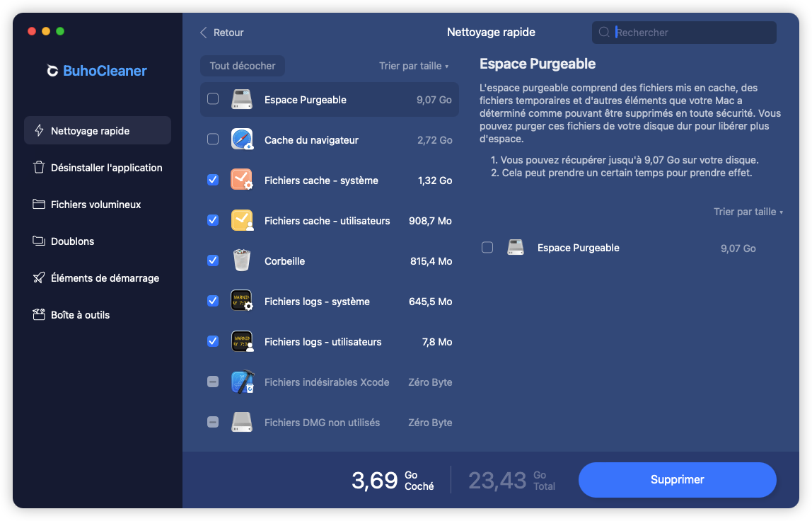Click the 7,8 Mo size value
Screen dimensions: 812x521
click(437, 342)
